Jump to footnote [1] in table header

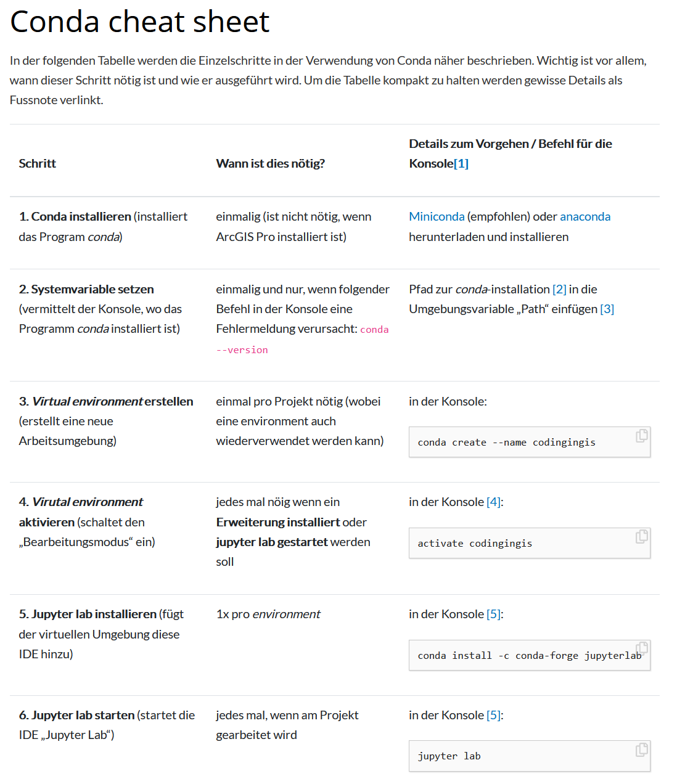pyautogui.click(x=461, y=163)
